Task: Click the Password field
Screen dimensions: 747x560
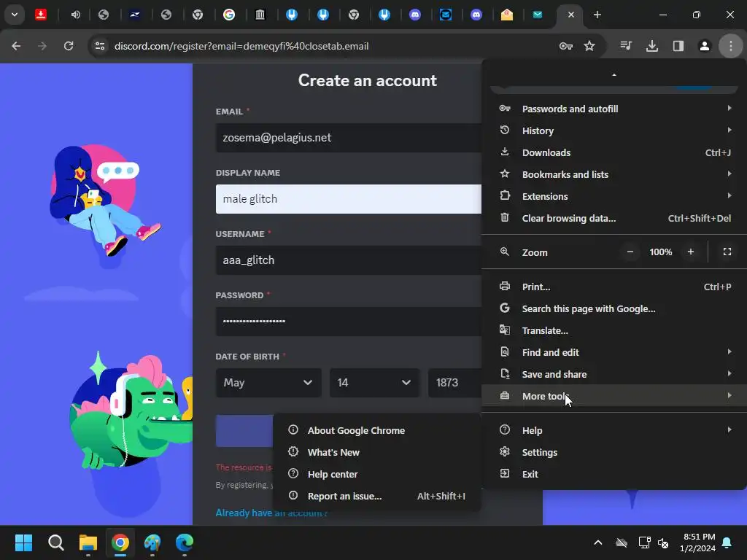Action: (x=348, y=322)
